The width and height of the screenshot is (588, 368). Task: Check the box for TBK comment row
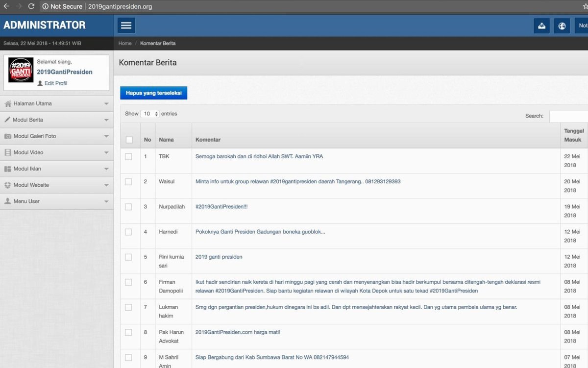coord(128,157)
